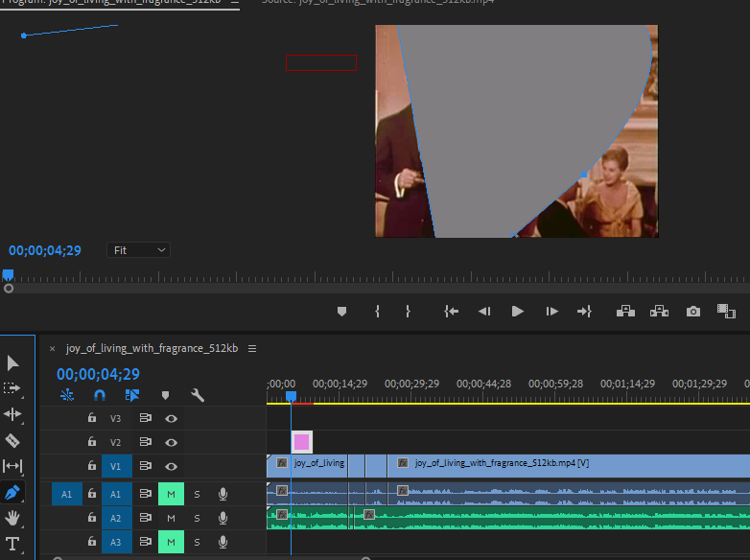Open the Fit zoom level dropdown
Viewport: 750px width, 560px height.
coord(139,250)
